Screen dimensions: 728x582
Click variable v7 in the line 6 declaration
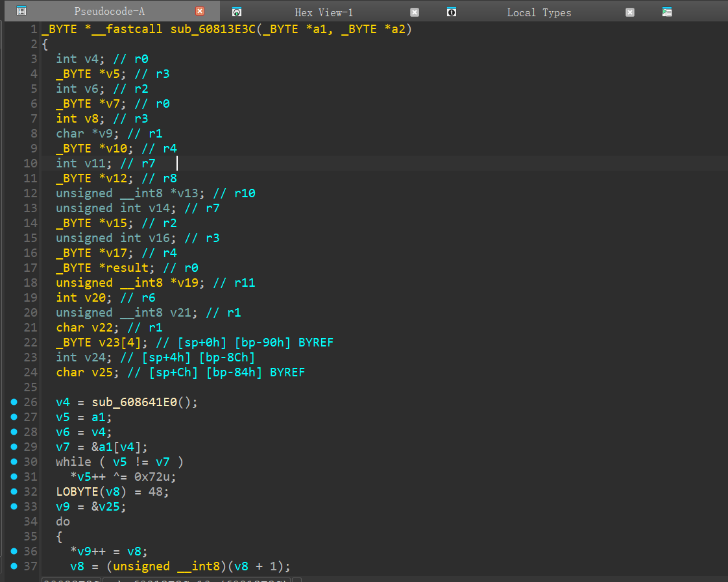pyautogui.click(x=113, y=104)
